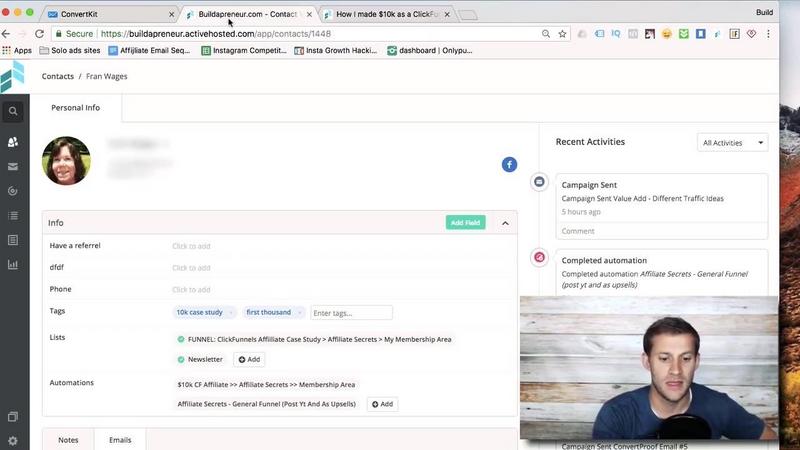The height and width of the screenshot is (450, 800).
Task: Open Automations icon in sidebar
Action: tap(13, 191)
